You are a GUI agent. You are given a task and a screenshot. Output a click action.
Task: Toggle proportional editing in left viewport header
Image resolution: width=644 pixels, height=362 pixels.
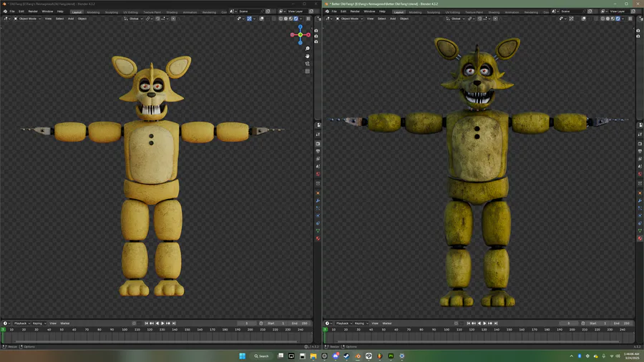click(x=173, y=19)
